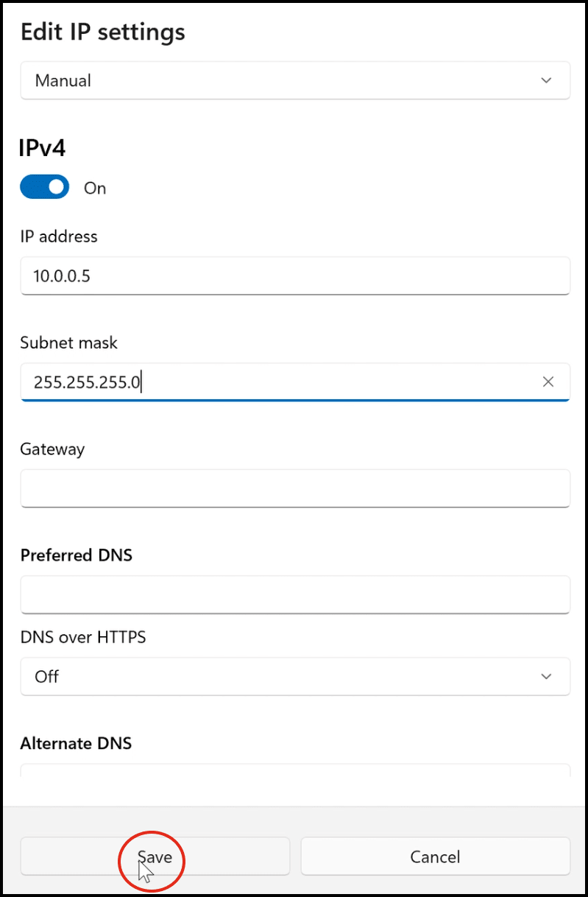The height and width of the screenshot is (897, 588).
Task: Click the DNS over HTTPS label
Action: coord(83,637)
